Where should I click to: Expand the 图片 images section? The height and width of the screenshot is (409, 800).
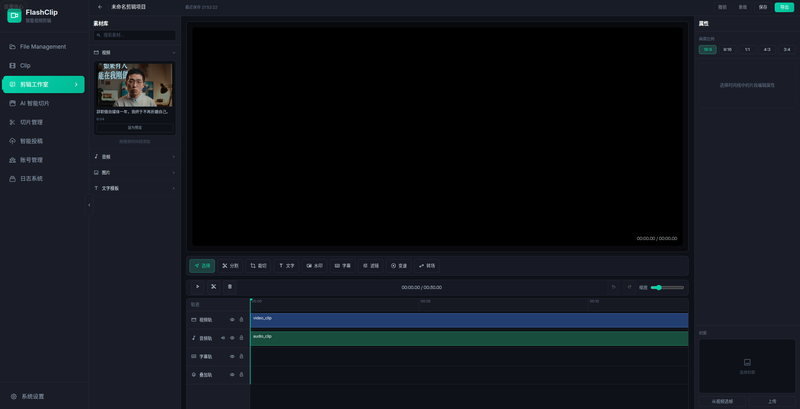[x=134, y=172]
